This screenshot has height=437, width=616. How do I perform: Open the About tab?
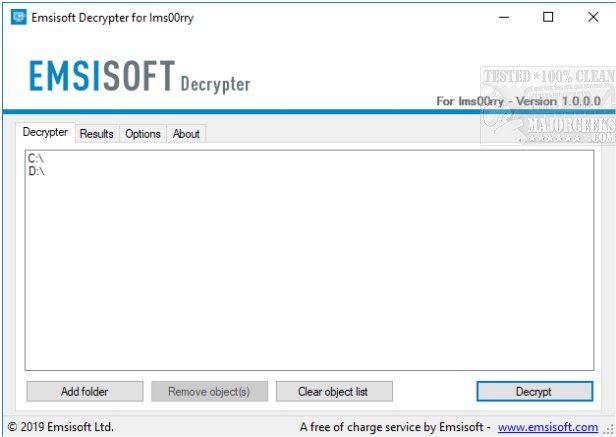coord(186,134)
